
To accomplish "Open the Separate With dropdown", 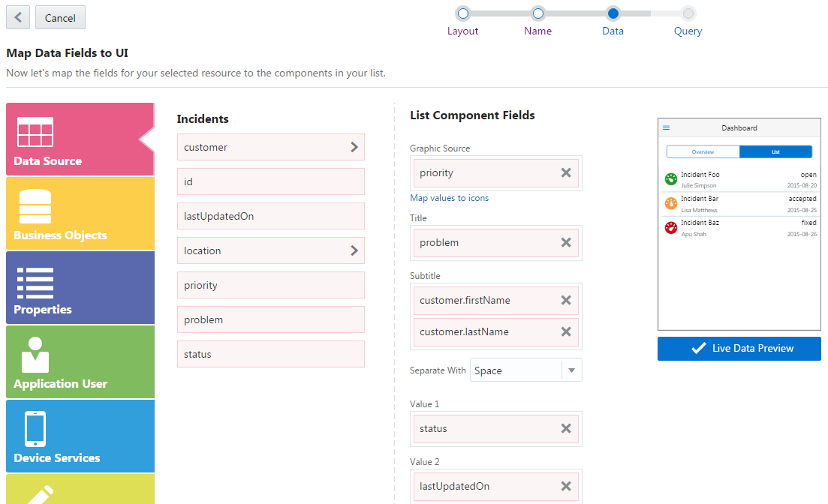I will click(571, 370).
